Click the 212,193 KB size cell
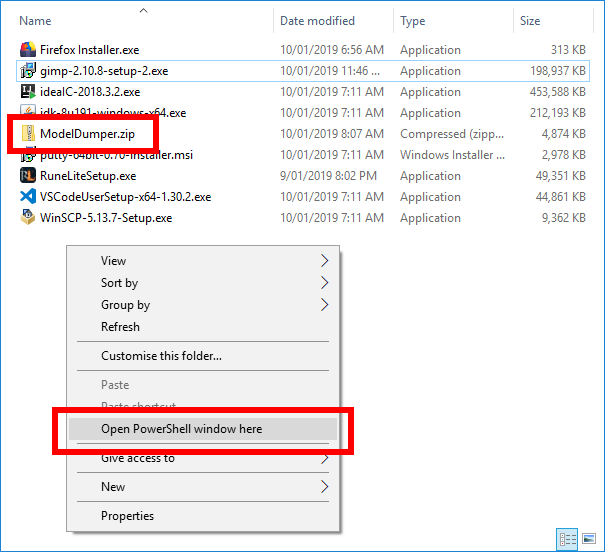The width and height of the screenshot is (605, 552). click(x=558, y=113)
